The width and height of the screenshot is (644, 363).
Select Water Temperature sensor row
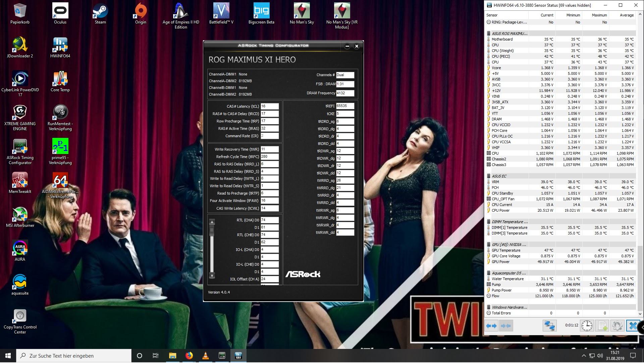click(560, 279)
